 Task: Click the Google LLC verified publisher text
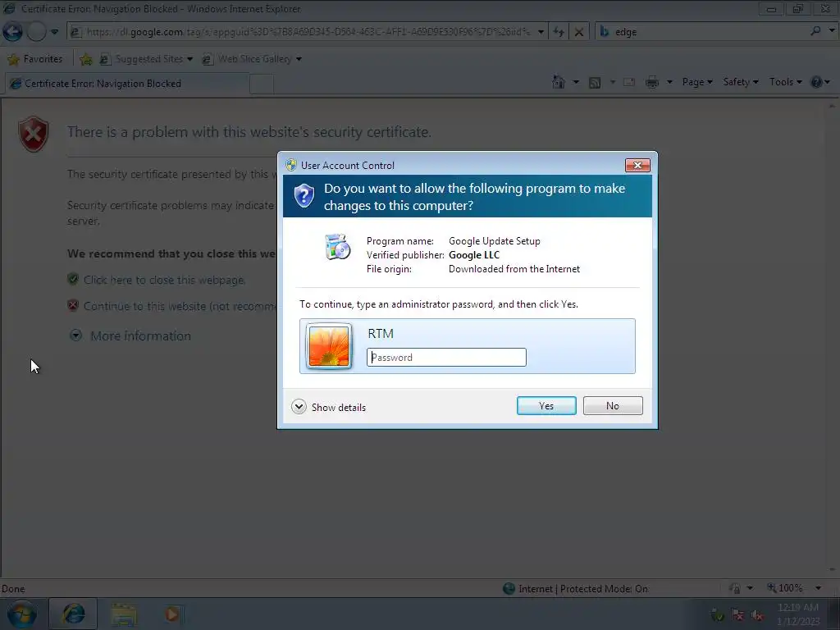pyautogui.click(x=474, y=255)
